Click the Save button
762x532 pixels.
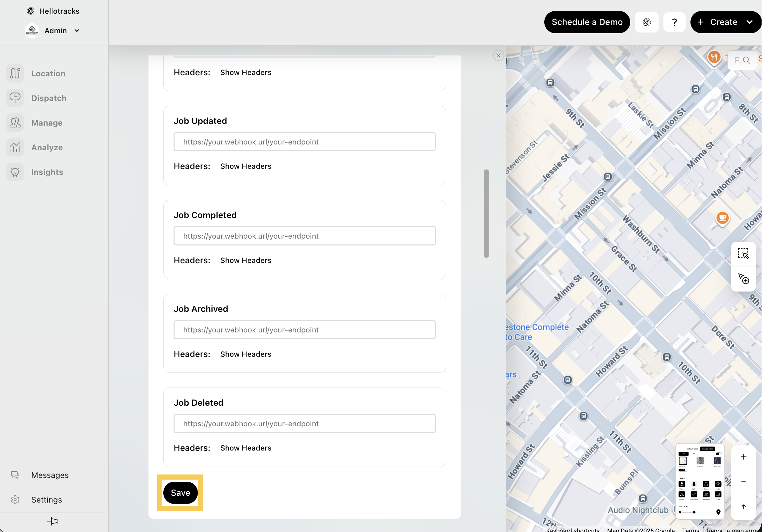coord(180,493)
